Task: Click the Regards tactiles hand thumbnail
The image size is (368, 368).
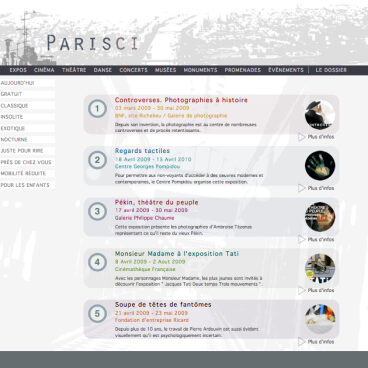Action: coord(320,166)
